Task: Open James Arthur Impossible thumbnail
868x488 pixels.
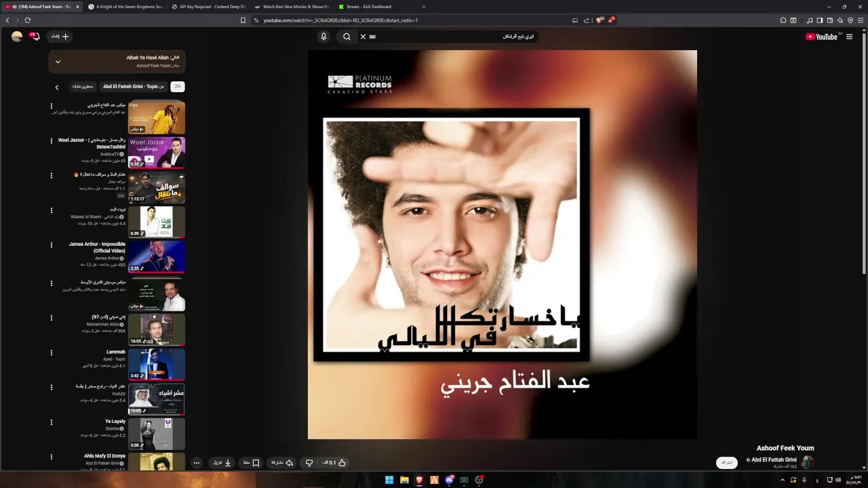Action: point(157,257)
